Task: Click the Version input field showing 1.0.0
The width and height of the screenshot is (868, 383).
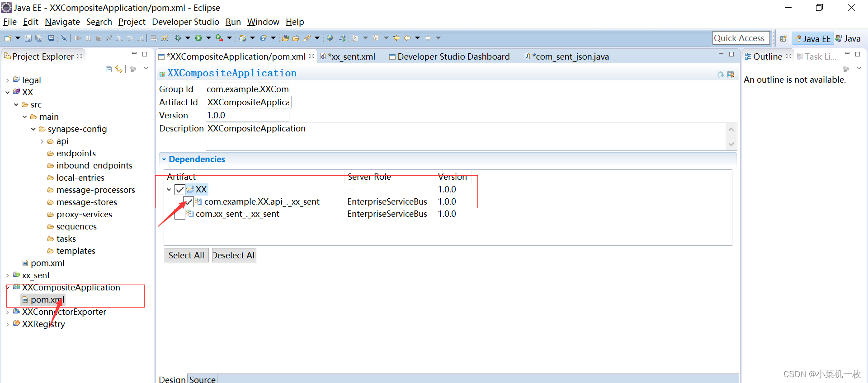Action: pyautogui.click(x=247, y=116)
